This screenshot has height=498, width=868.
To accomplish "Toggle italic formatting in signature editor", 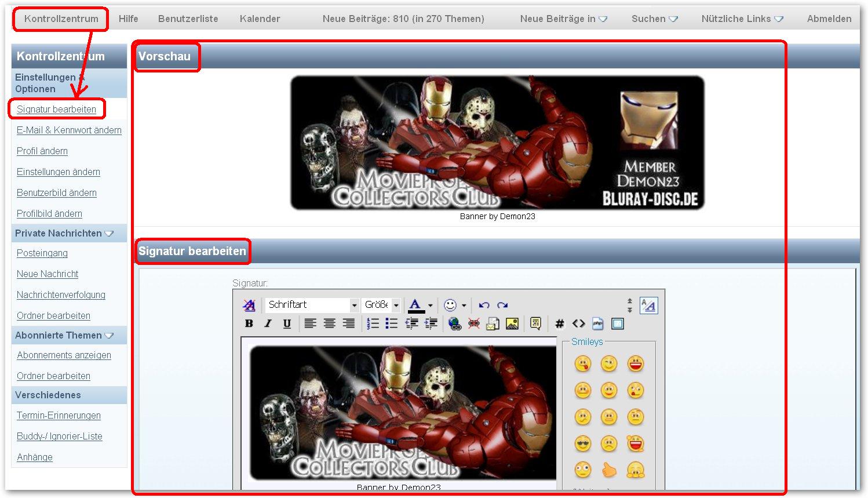I will (x=268, y=323).
